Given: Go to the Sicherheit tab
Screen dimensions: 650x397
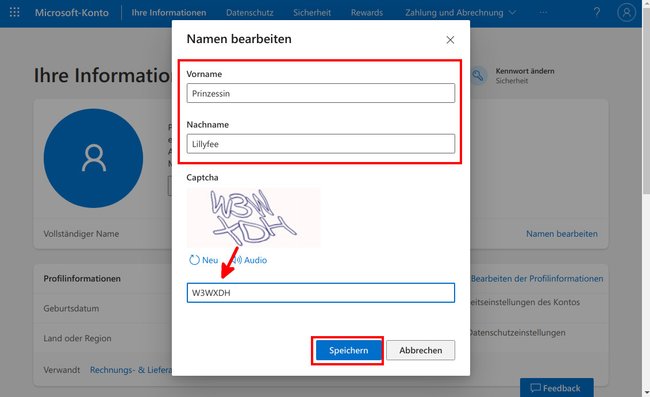Looking at the screenshot, I should click(x=312, y=12).
